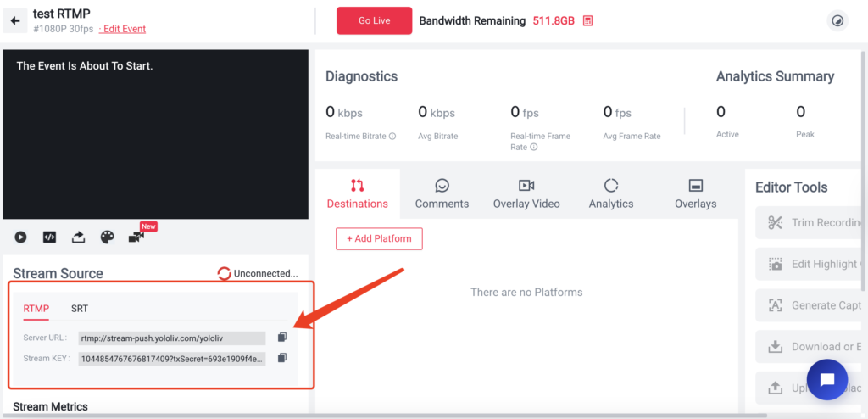Go back using the left arrow button

click(15, 21)
